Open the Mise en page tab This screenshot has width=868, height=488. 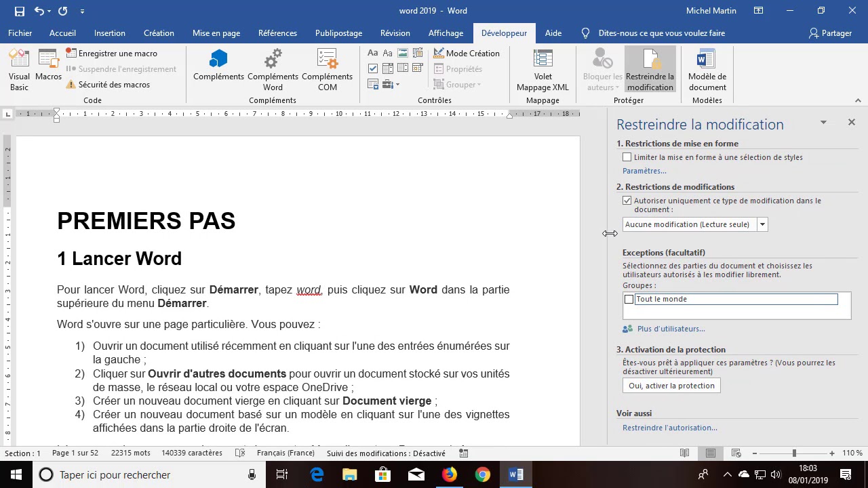click(216, 33)
